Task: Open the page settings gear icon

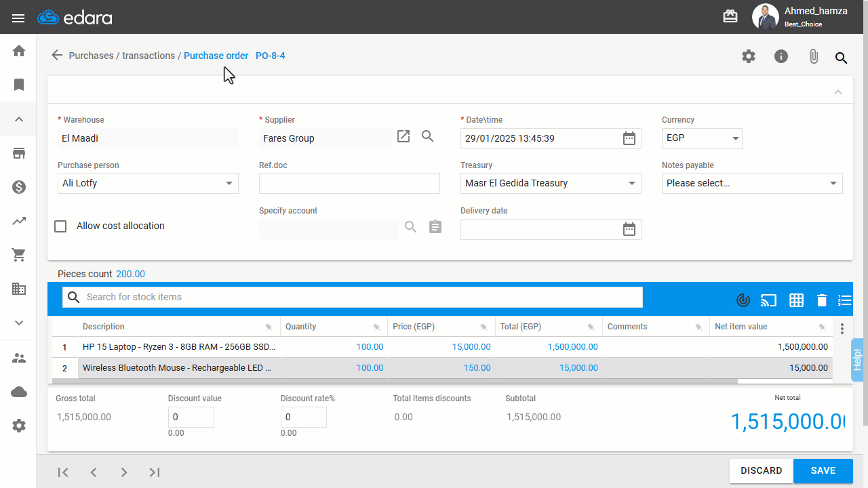Action: [749, 57]
